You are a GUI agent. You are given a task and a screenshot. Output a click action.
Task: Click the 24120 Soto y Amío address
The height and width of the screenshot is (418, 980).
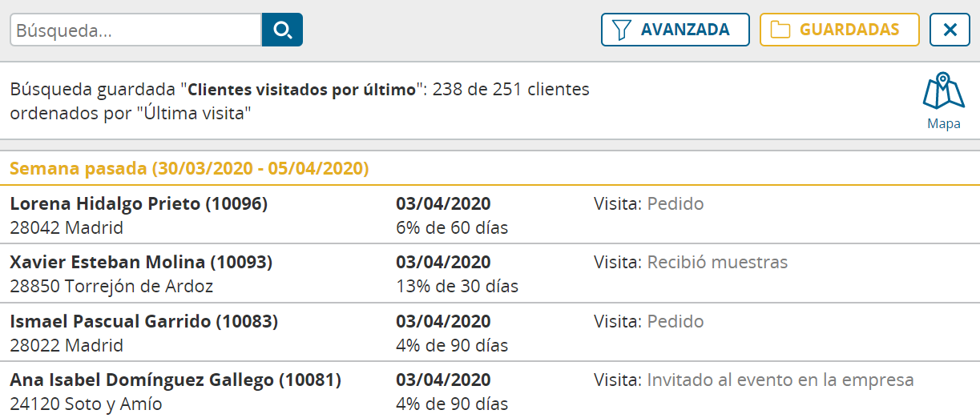[x=86, y=404]
